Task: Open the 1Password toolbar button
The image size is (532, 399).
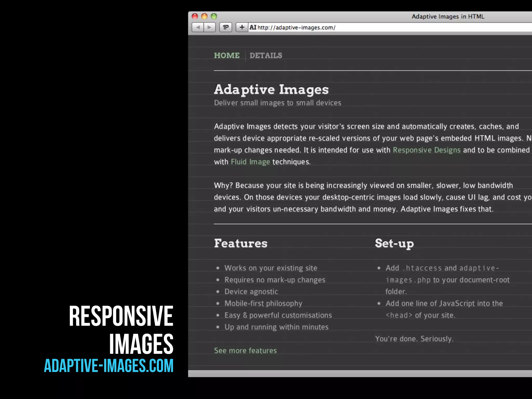Action: click(226, 27)
